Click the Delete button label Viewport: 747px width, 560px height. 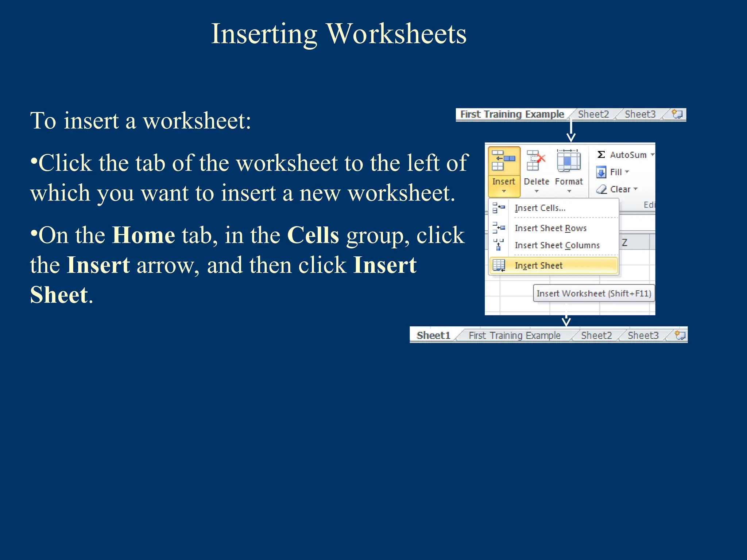point(536,181)
